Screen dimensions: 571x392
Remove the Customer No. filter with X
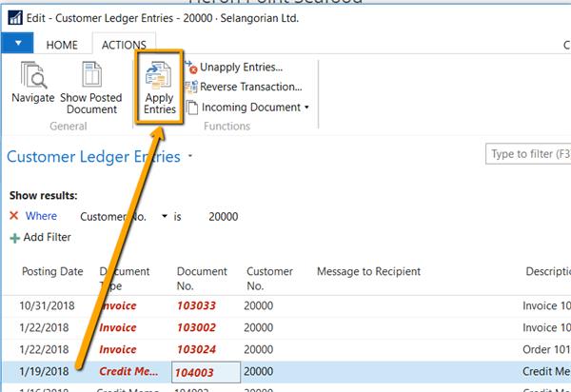[14, 216]
